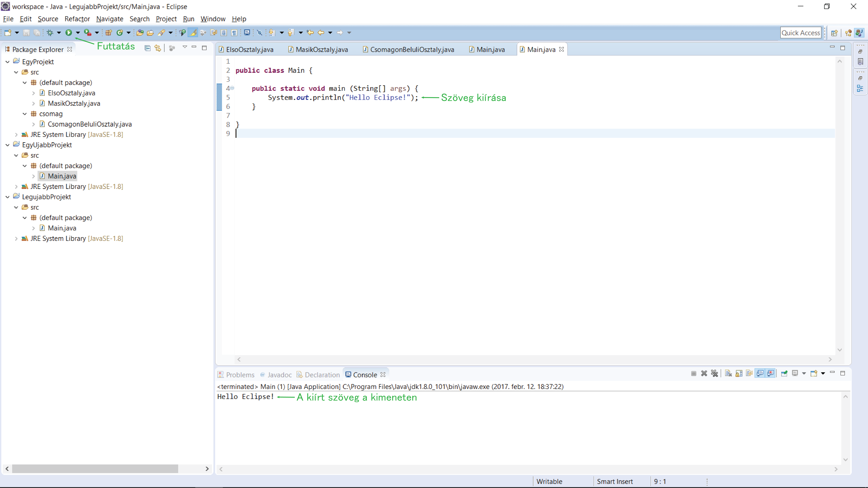Open the Refactor menu
This screenshot has height=488, width=868.
tap(77, 19)
